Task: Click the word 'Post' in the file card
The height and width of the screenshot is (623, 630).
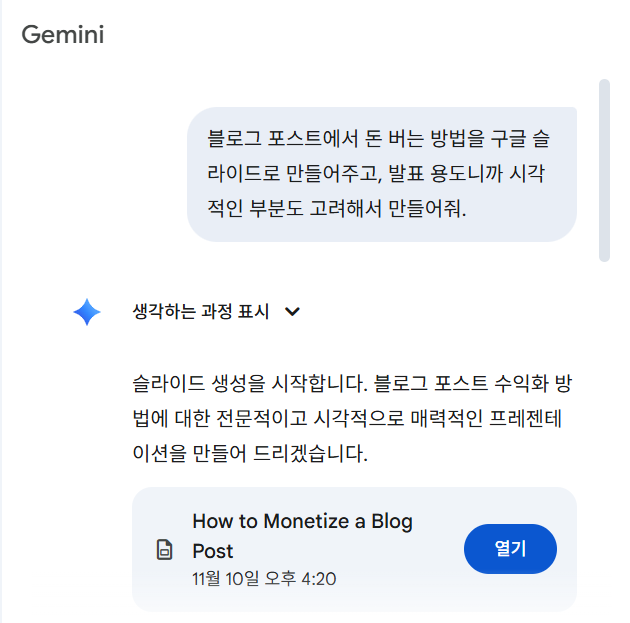Action: point(213,550)
